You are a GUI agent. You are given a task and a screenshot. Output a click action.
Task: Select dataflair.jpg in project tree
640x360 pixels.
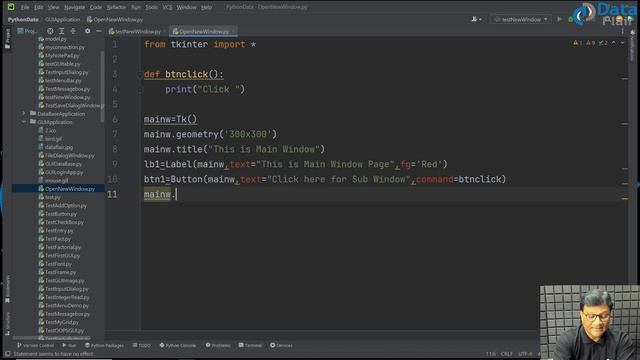click(56, 147)
